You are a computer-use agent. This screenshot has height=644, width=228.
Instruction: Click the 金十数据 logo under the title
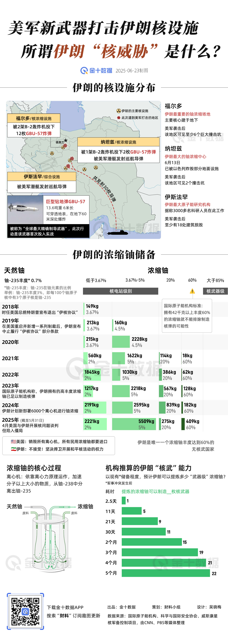96,70
